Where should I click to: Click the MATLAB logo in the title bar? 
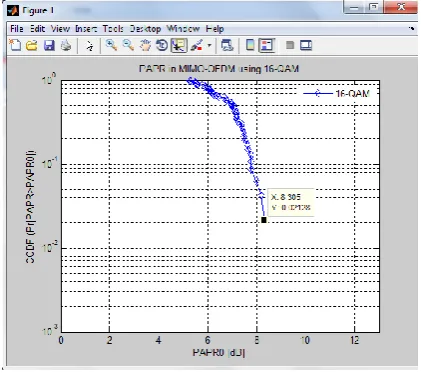(13, 11)
